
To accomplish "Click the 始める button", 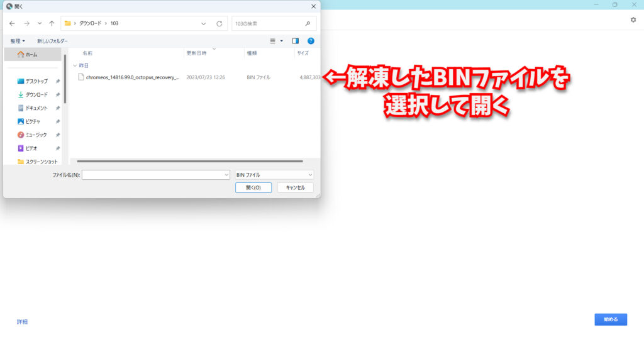I will [610, 319].
